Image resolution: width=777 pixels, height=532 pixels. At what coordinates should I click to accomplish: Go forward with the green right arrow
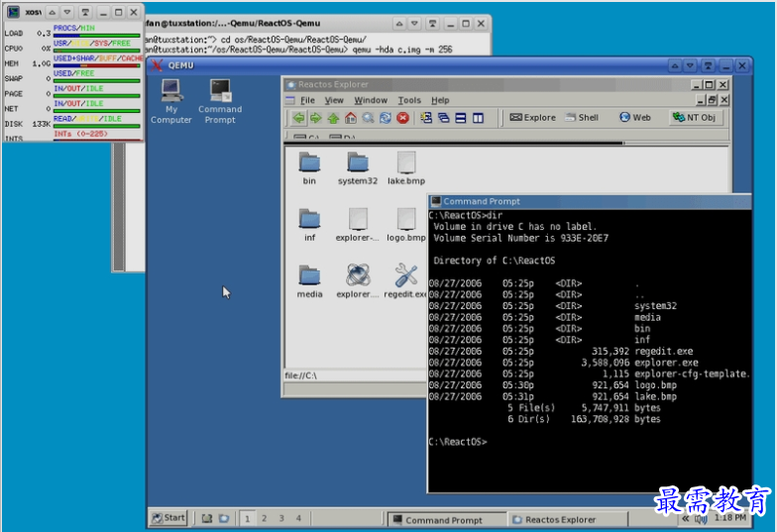click(x=315, y=118)
